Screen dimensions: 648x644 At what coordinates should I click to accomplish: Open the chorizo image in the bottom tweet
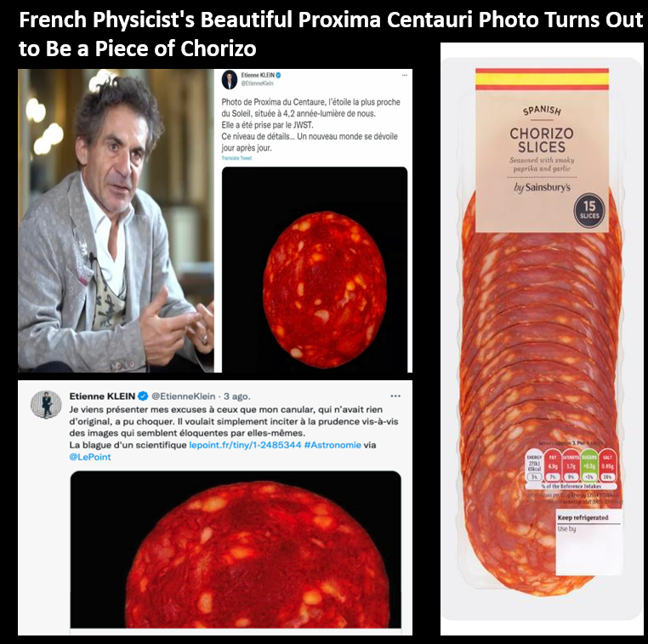click(x=236, y=550)
